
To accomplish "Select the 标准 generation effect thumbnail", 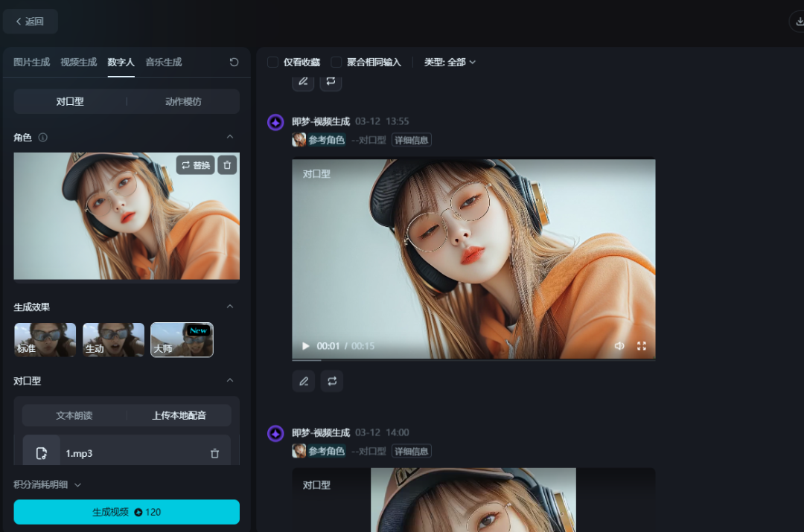I will coord(45,340).
